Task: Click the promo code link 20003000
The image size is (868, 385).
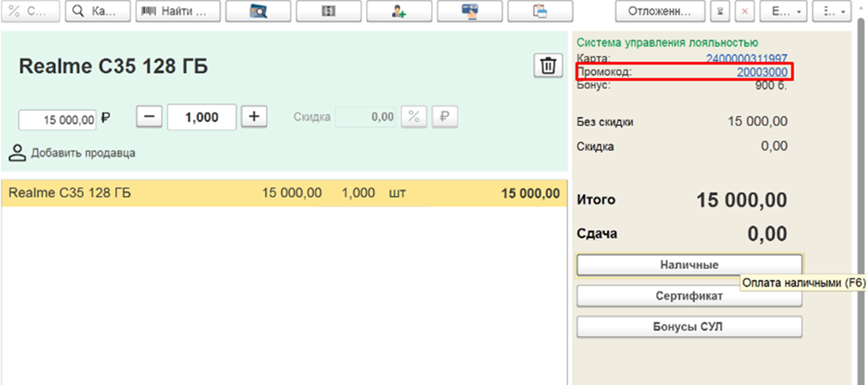Action: coord(761,72)
